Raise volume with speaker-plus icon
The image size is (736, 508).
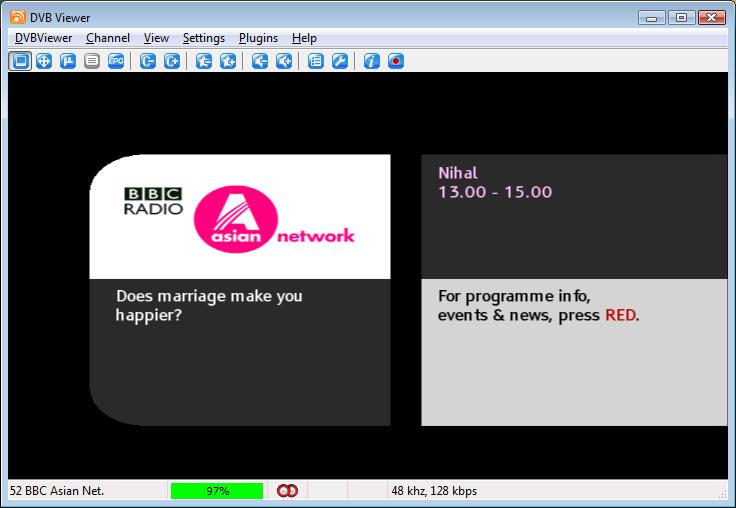284,61
